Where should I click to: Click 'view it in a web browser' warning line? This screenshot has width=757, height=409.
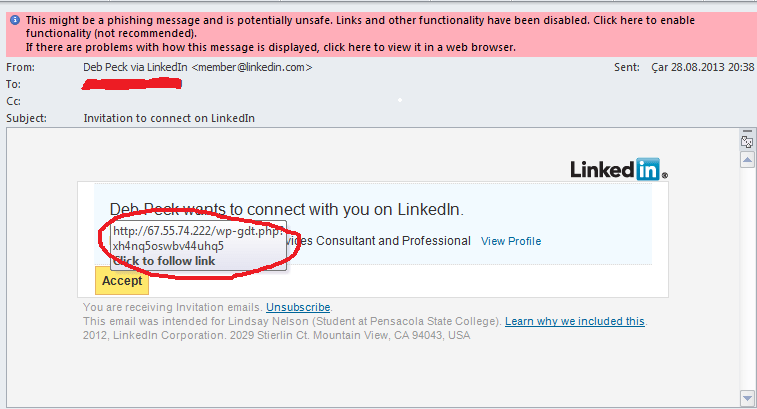(270, 47)
